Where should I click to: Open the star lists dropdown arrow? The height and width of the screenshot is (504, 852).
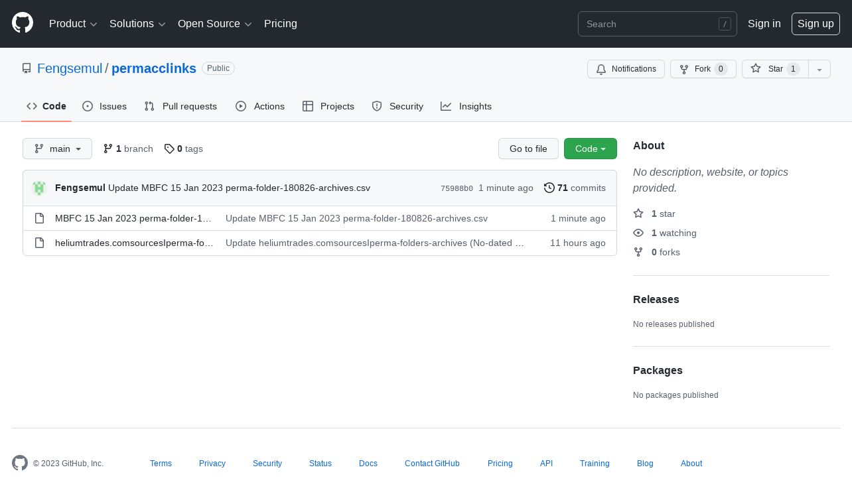[x=819, y=70]
